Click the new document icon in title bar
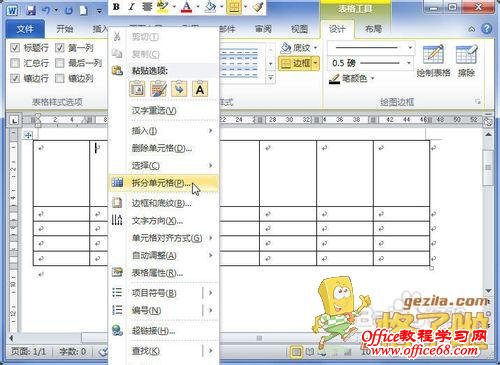 [84, 10]
